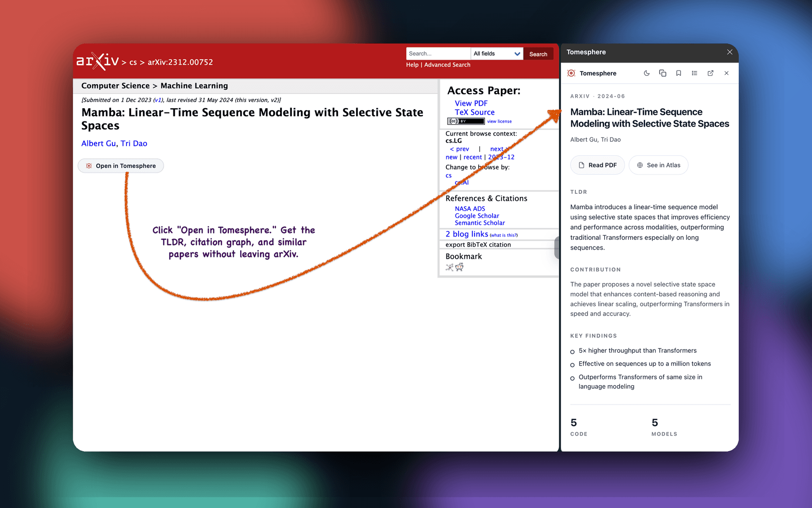The height and width of the screenshot is (508, 812).
Task: Open the TeX Source link
Action: (475, 112)
